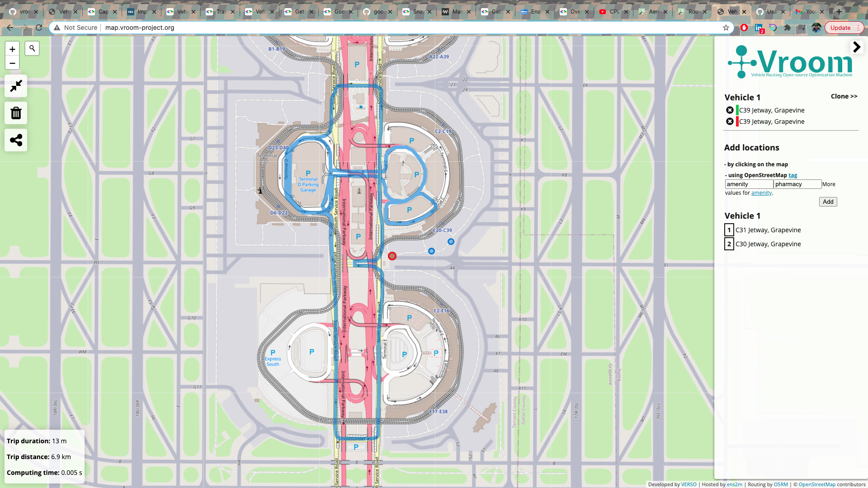868x488 pixels.
Task: Switch to the Enable tab
Action: click(534, 12)
